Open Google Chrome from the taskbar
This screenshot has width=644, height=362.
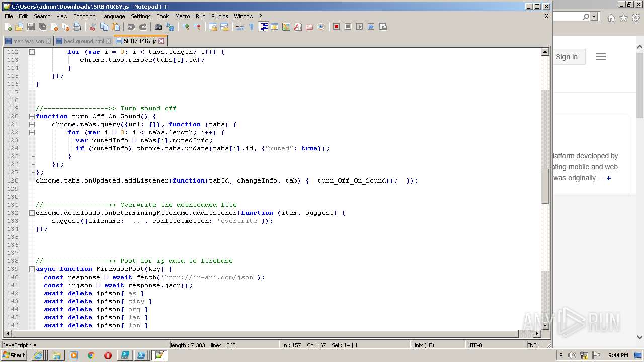91,355
